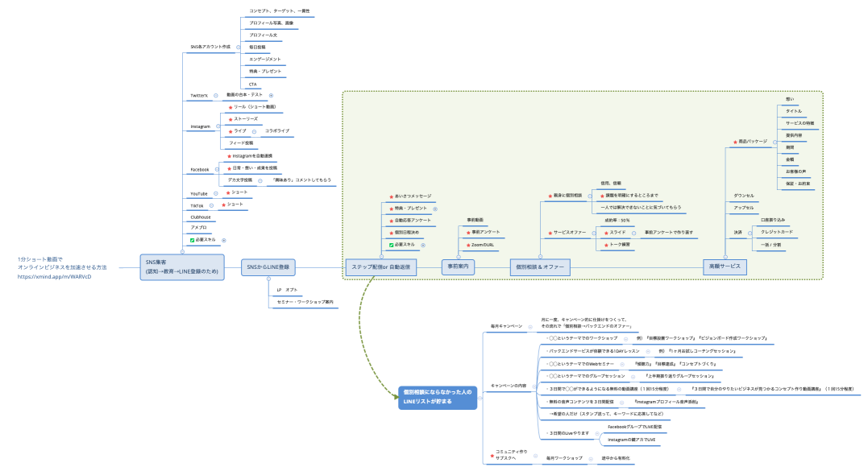
Task: Collapse the SNS各アカウント作成 branch
Action: click(x=239, y=47)
